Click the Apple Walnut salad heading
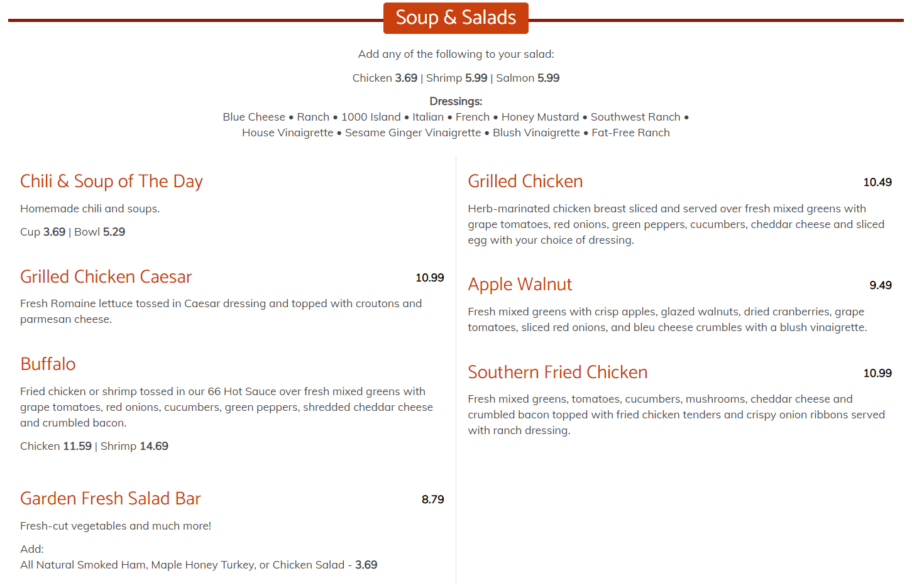The height and width of the screenshot is (588, 912). [x=520, y=285]
